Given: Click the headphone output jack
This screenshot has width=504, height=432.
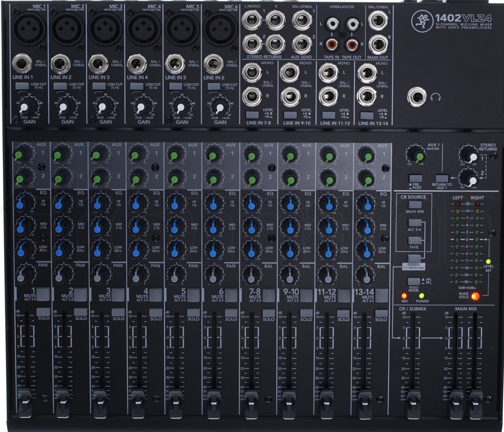Looking at the screenshot, I should (417, 97).
